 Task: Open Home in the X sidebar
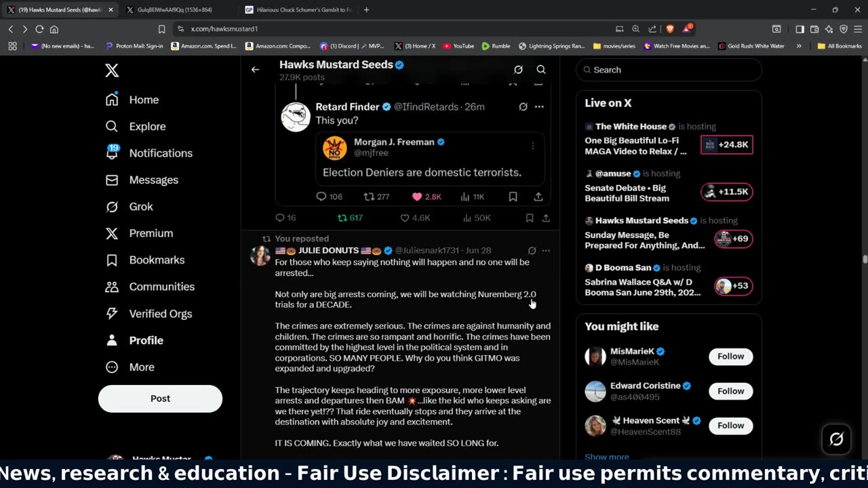[x=132, y=100]
